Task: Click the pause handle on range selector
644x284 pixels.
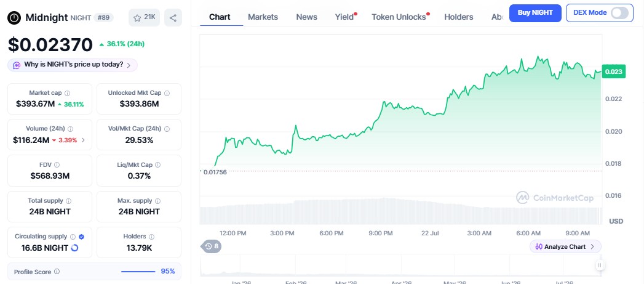Action: coord(600,265)
